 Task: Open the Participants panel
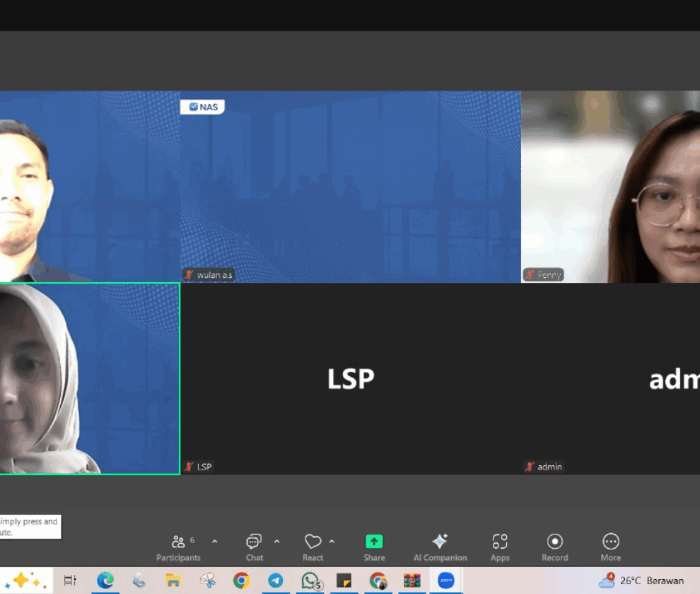coord(178,547)
